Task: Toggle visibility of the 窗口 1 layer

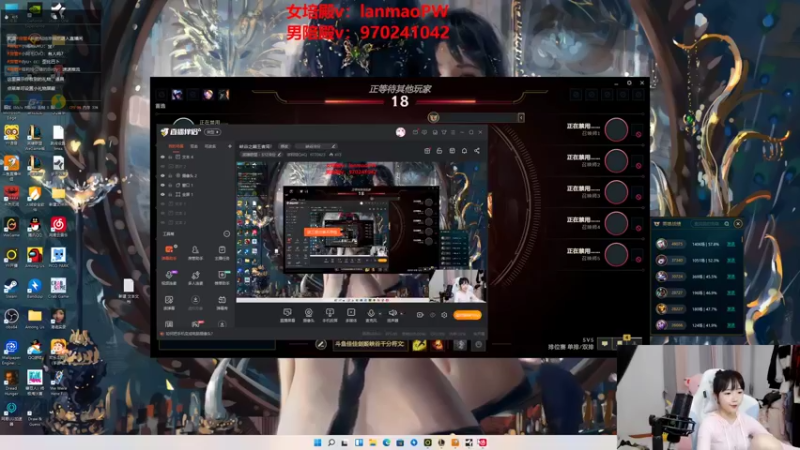Action: [163, 185]
